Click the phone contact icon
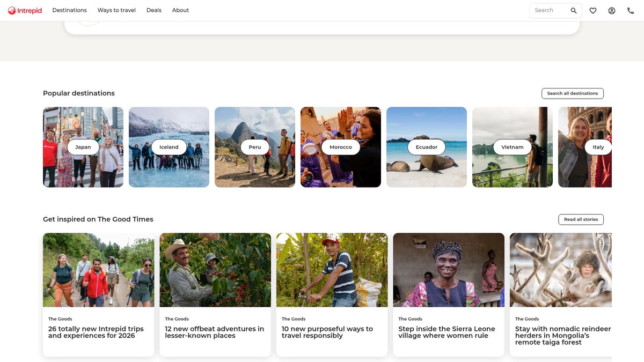Image resolution: width=644 pixels, height=362 pixels. click(x=631, y=11)
